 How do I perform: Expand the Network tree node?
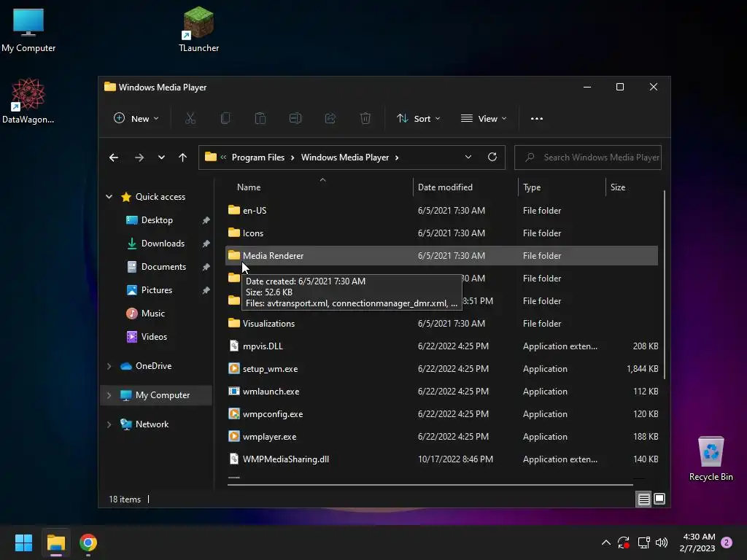click(x=109, y=424)
